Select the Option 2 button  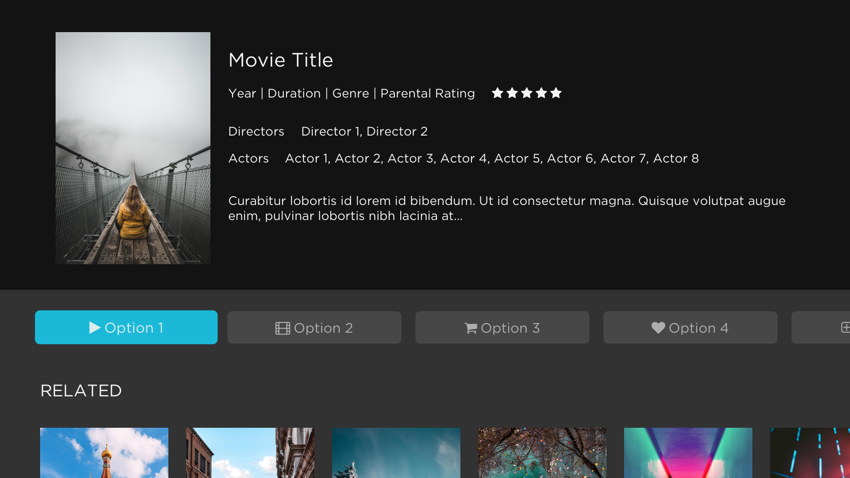coord(314,327)
